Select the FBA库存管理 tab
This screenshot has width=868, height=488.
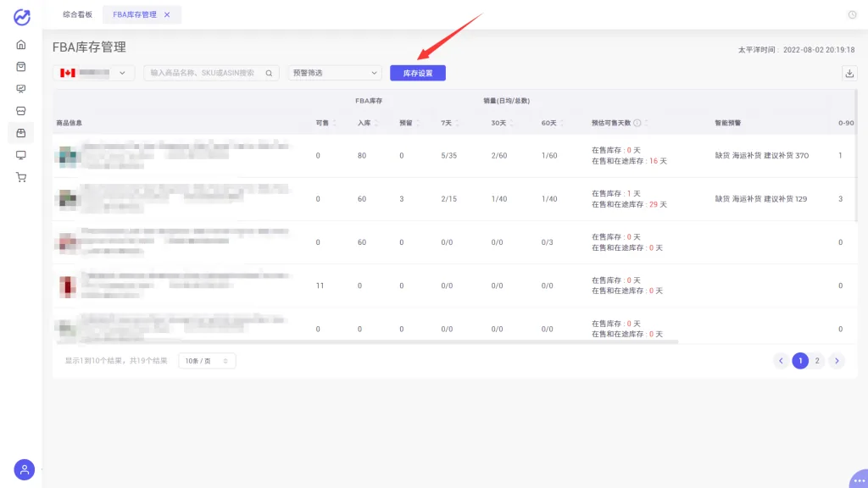pyautogui.click(x=135, y=14)
